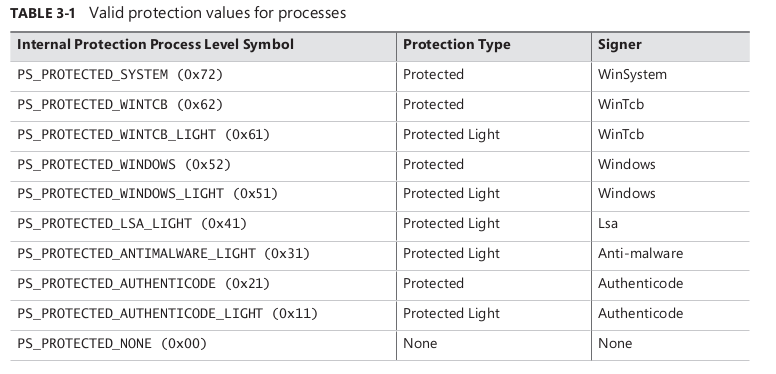The height and width of the screenshot is (374, 776).
Task: Click the PS_PROTECTED_WINTCB (0x62) entry
Action: point(120,105)
